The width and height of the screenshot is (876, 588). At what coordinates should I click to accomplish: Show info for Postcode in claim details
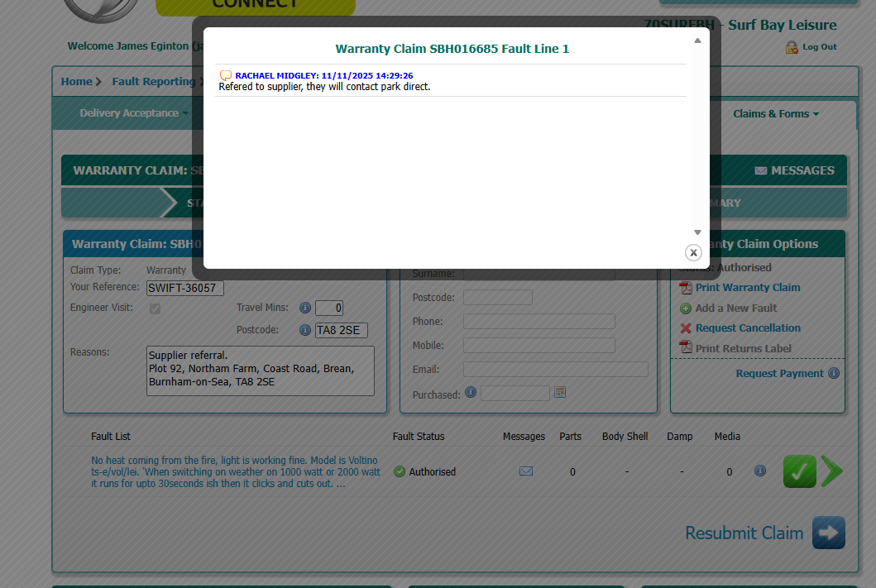[305, 330]
